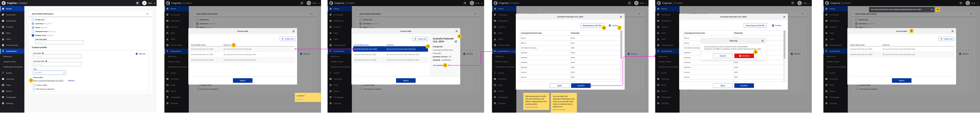Screen dimensions: 980x115
Task: Close the Warning dialog with its X
Action: [762, 41]
